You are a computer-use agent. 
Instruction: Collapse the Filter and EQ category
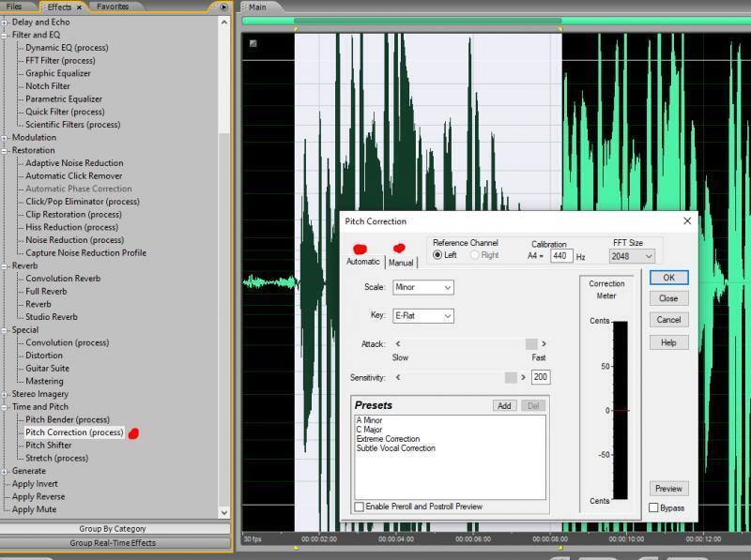pos(5,35)
